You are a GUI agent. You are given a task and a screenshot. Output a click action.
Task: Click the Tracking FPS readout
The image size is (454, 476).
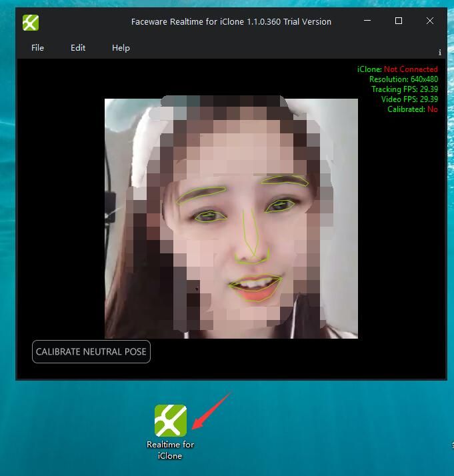tap(404, 89)
